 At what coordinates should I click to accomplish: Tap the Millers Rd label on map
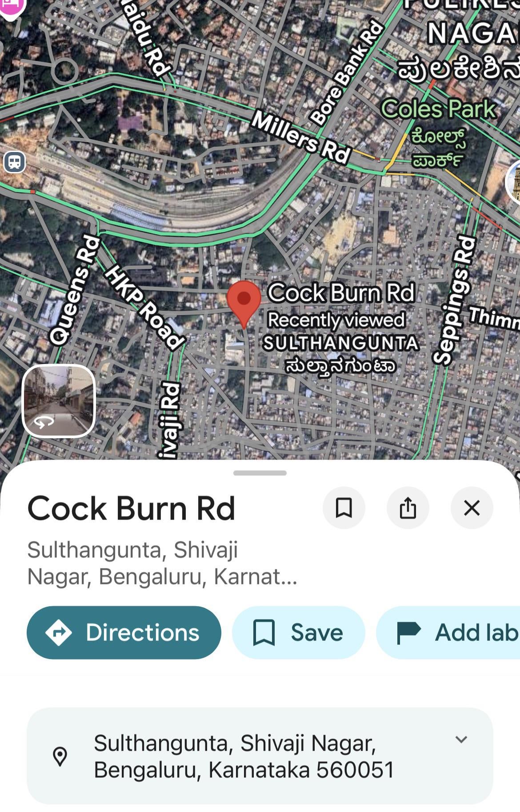pos(301,137)
